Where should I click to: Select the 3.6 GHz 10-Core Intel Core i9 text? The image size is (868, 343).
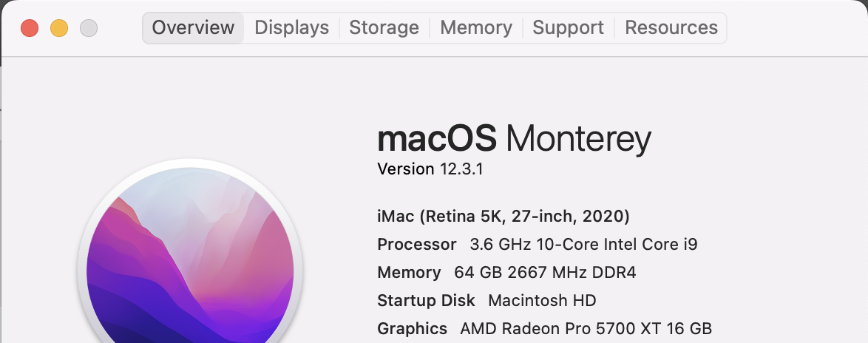point(583,245)
